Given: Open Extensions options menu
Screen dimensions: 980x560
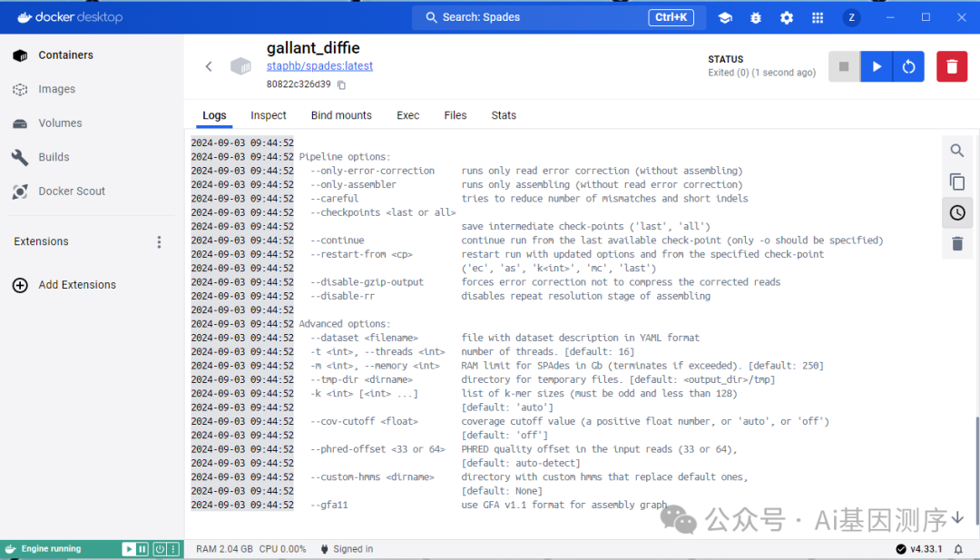Looking at the screenshot, I should [x=159, y=241].
